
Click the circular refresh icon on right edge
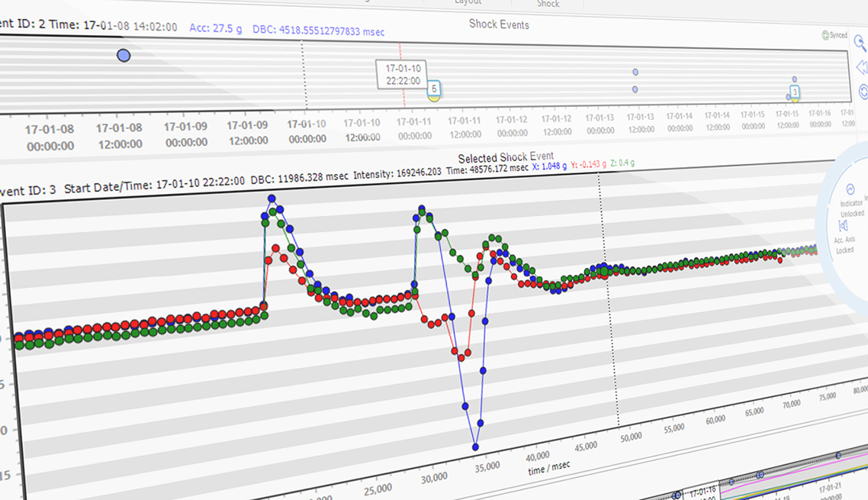click(x=863, y=92)
